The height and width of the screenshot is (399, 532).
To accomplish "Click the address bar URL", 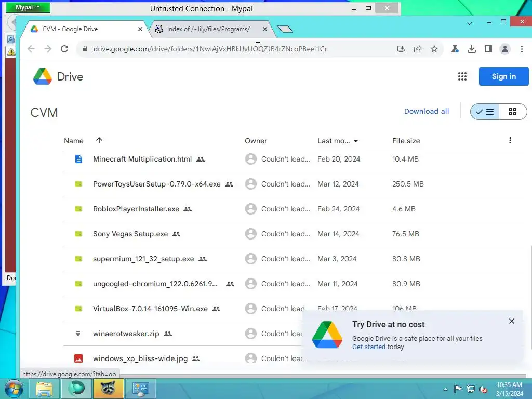I will tap(210, 49).
